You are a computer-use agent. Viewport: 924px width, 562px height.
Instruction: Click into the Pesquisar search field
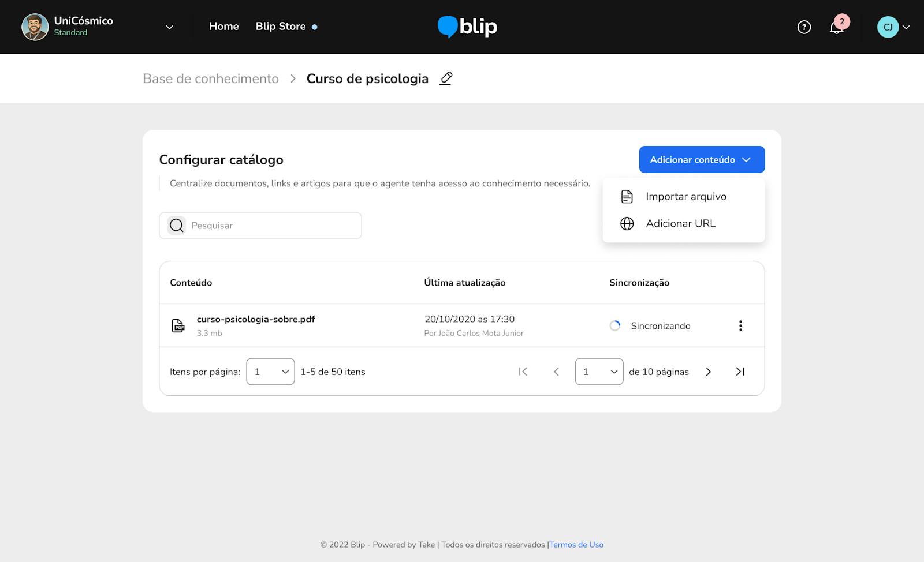point(271,226)
